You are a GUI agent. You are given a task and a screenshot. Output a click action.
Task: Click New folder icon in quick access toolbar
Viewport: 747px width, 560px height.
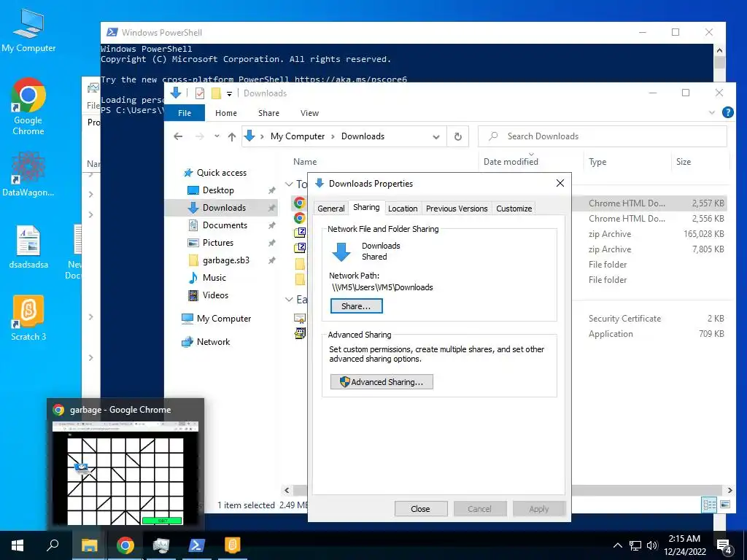point(216,93)
